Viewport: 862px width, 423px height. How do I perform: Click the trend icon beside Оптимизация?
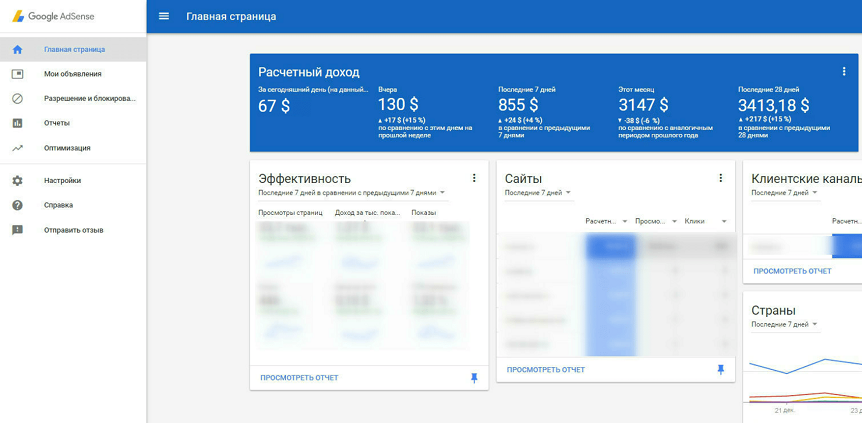pos(18,148)
